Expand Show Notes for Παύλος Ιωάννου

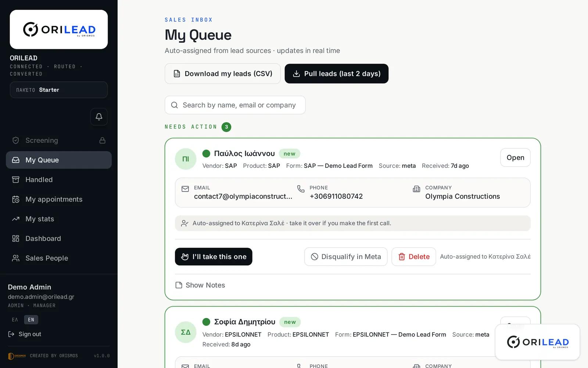(x=200, y=285)
